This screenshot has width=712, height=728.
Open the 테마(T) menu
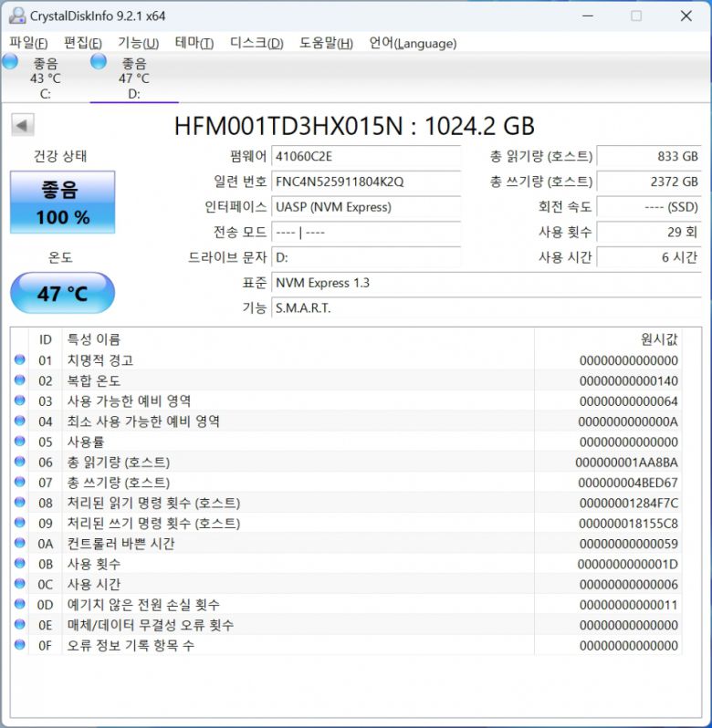[x=194, y=43]
